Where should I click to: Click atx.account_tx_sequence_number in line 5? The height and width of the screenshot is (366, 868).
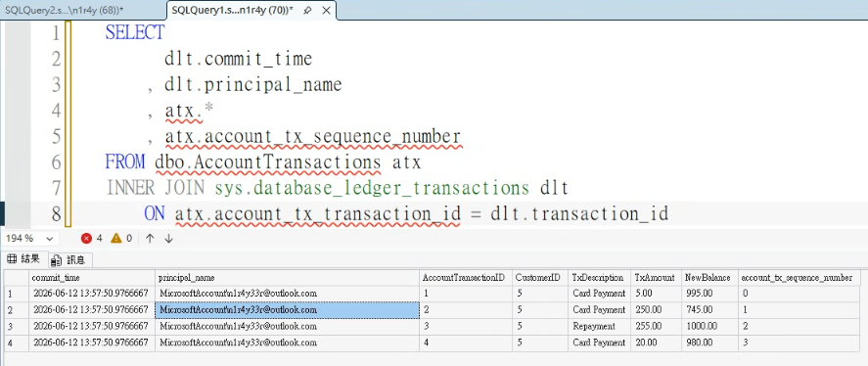pos(312,136)
